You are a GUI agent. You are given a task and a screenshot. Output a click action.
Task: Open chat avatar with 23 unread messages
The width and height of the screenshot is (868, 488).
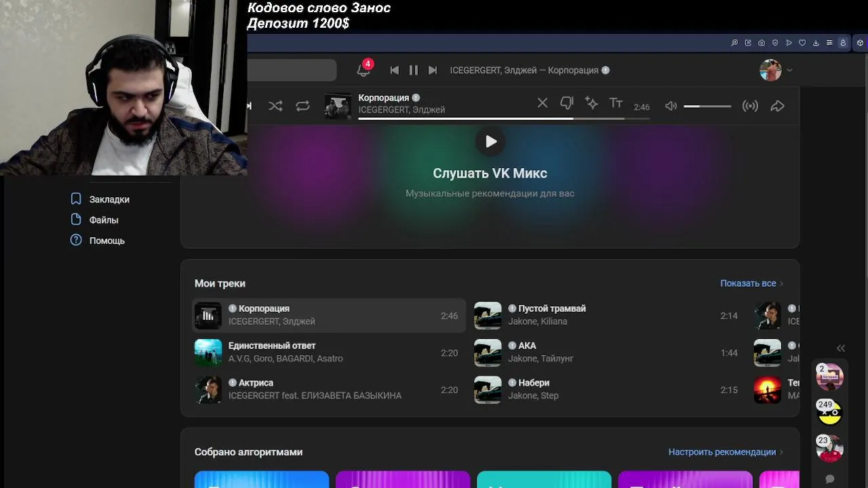pyautogui.click(x=829, y=449)
